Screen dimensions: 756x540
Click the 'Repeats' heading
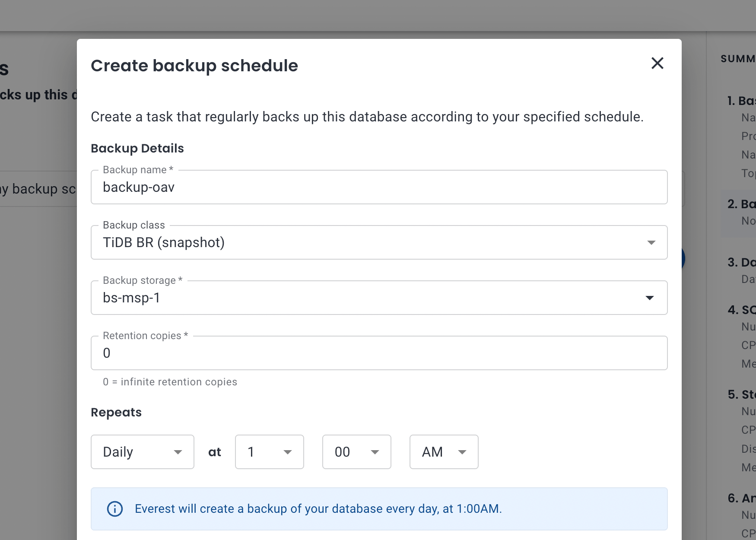pos(116,413)
